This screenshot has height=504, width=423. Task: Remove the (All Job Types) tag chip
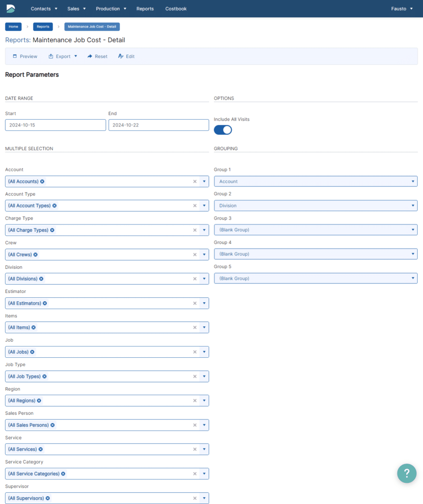click(44, 377)
